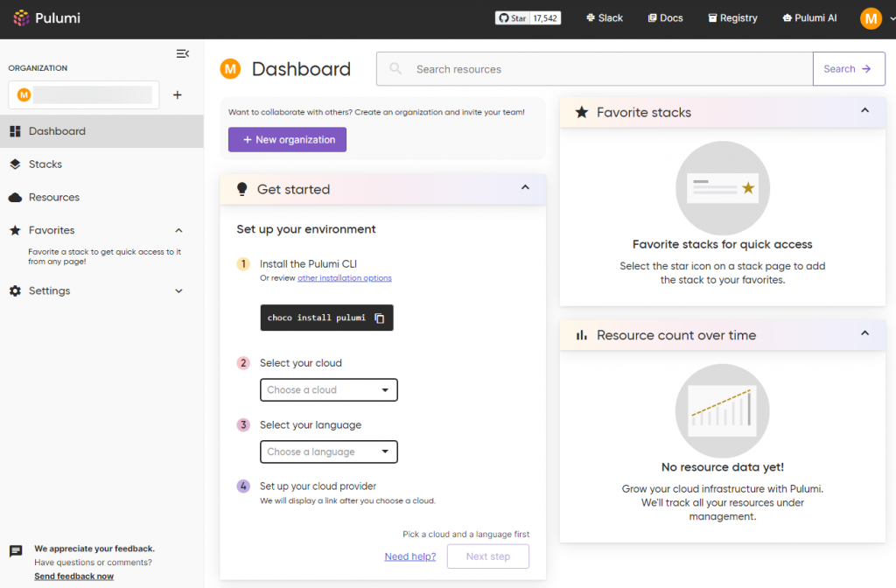Create a New organization
Viewport: 896px width, 588px height.
(287, 139)
